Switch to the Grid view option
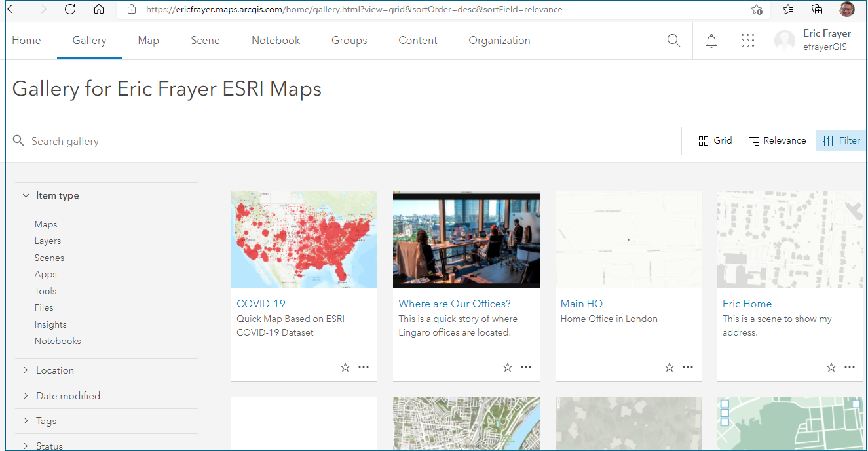This screenshot has height=451, width=868. coord(715,140)
